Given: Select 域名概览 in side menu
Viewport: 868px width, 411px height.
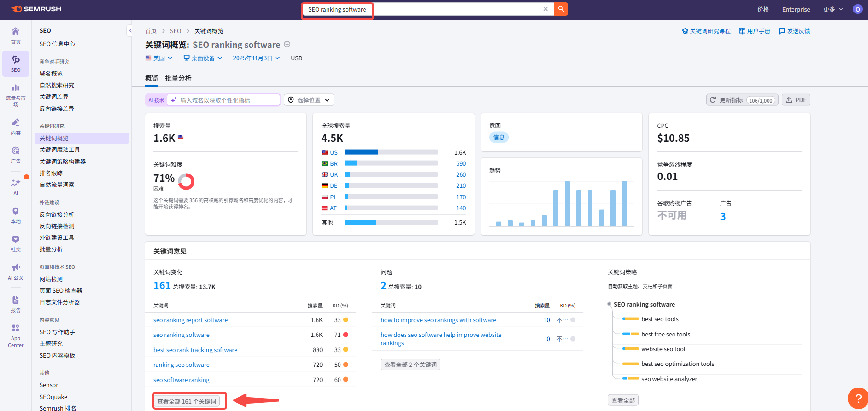Looking at the screenshot, I should pos(51,74).
